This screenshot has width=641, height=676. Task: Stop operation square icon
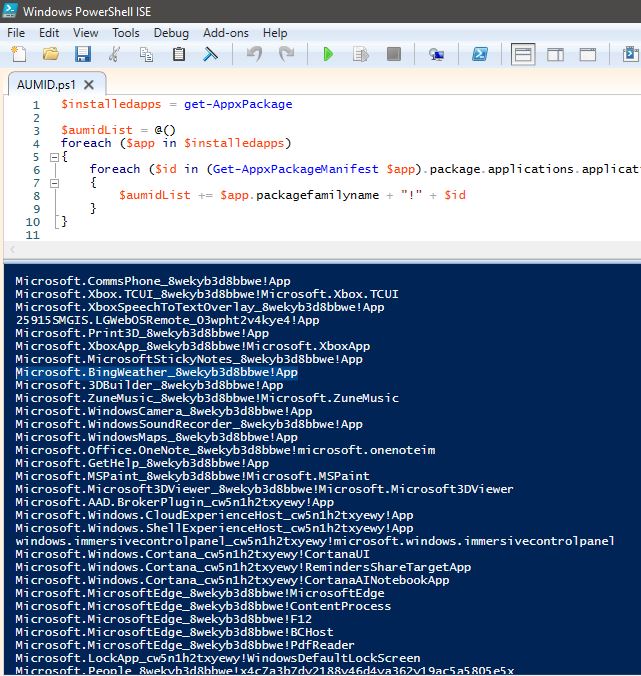pos(394,54)
